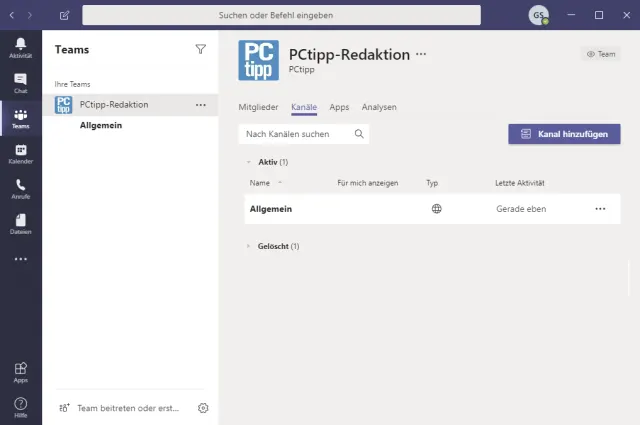The height and width of the screenshot is (425, 640).
Task: Go forward with the right arrow
Action: click(x=29, y=15)
